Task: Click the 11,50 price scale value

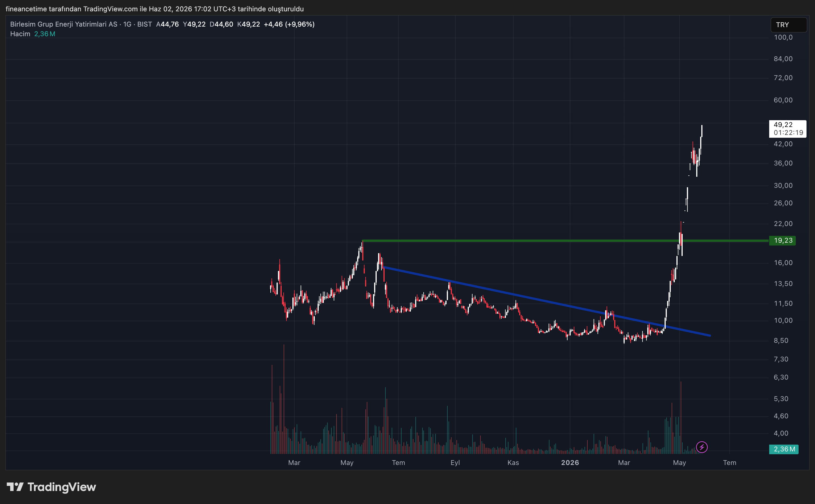Action: coord(783,303)
